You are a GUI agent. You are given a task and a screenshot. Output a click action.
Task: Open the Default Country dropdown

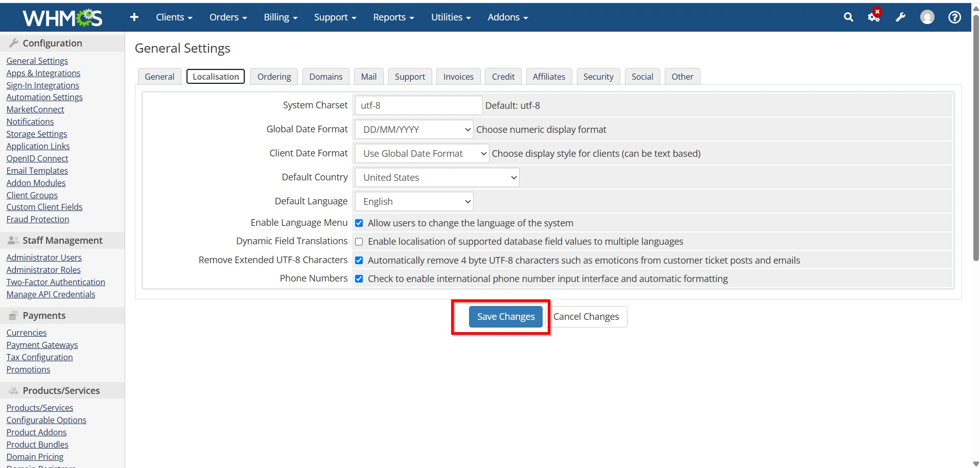437,178
